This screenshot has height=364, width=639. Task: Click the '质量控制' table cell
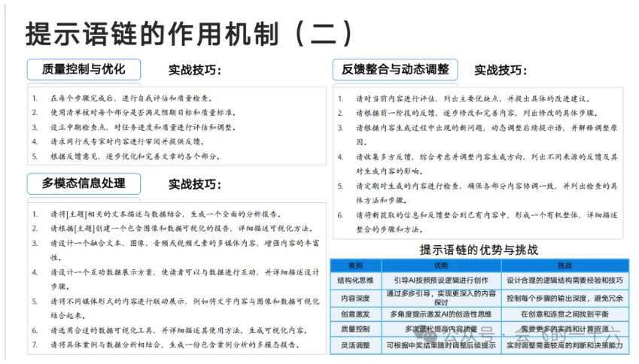click(x=355, y=329)
